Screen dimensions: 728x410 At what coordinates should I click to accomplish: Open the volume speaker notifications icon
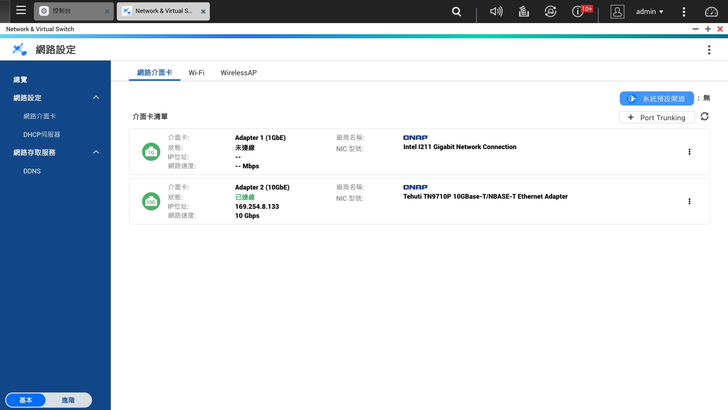tap(496, 11)
